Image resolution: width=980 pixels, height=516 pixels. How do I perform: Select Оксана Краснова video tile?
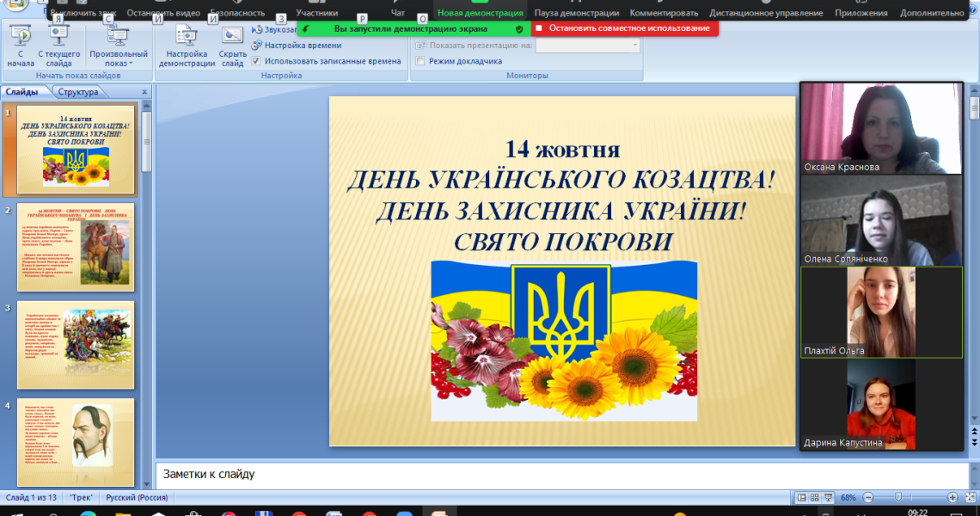[881, 128]
